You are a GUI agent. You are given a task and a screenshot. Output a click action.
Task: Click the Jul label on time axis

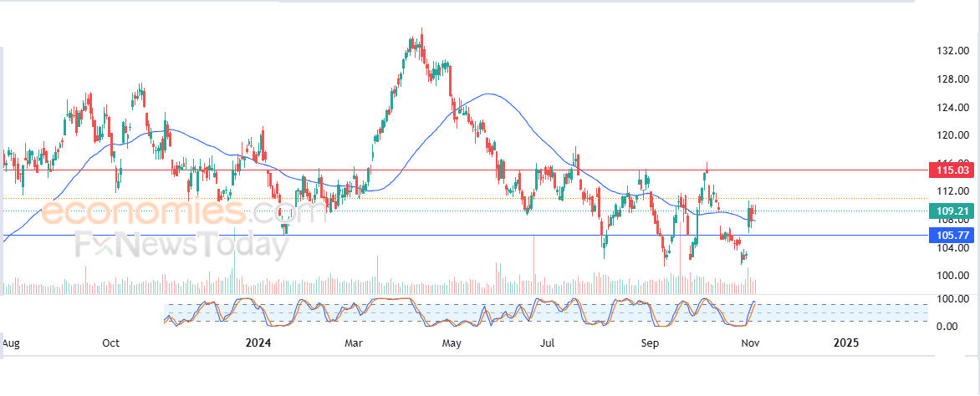point(548,343)
